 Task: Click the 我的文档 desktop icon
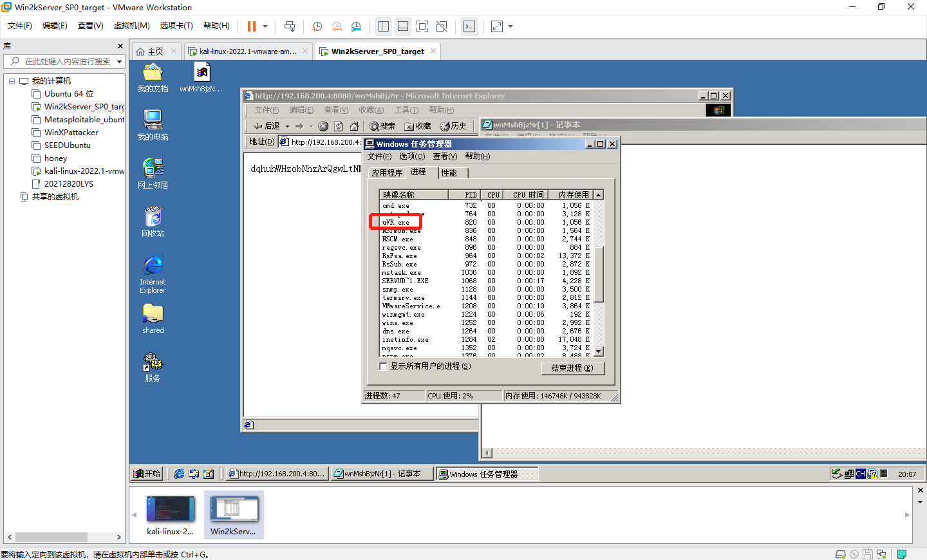tap(153, 78)
